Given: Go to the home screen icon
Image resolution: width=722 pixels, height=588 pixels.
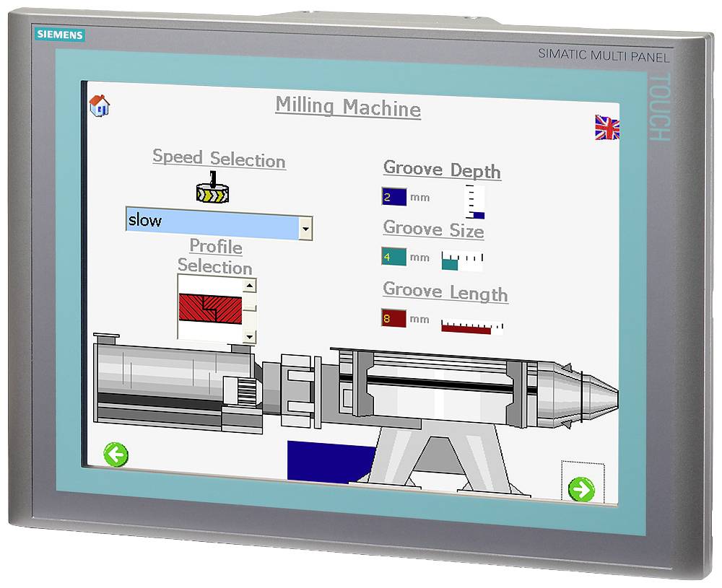Looking at the screenshot, I should [100, 105].
